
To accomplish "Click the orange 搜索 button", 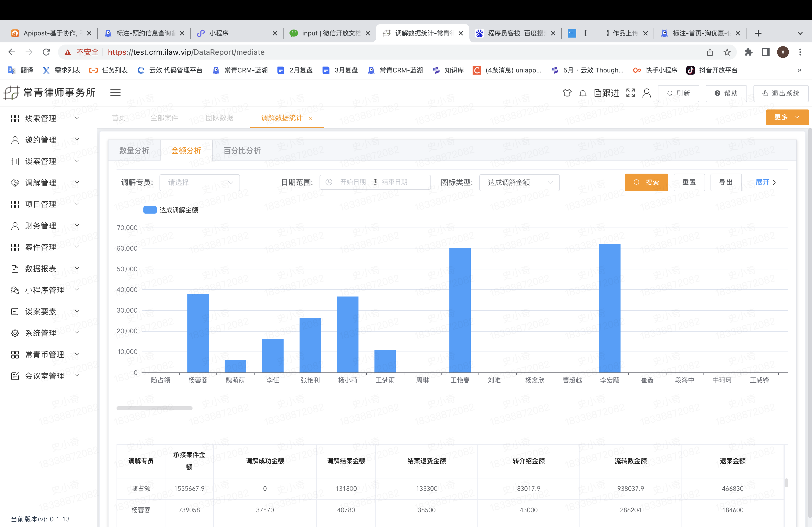I will (646, 182).
